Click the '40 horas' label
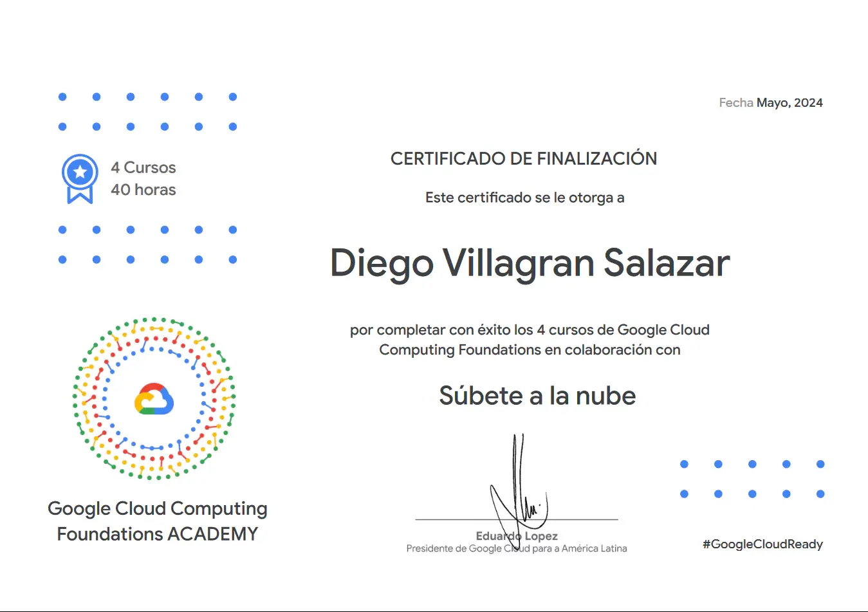Screen dimensions: 868x612 coord(143,190)
